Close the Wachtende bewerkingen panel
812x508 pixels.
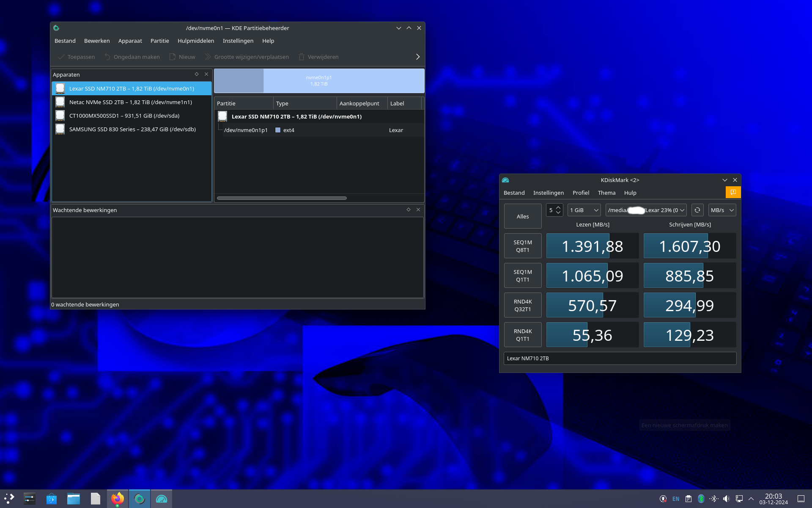point(418,210)
